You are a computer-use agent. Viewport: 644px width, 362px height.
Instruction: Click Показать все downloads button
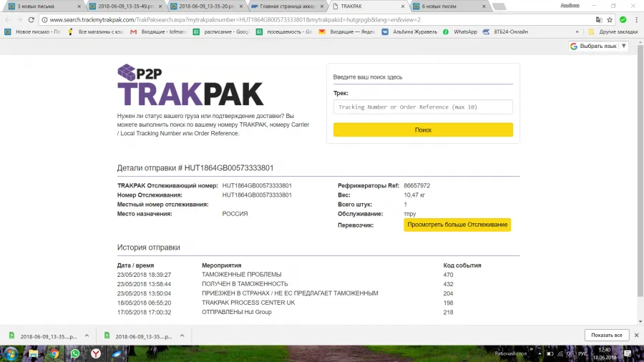coord(607,335)
